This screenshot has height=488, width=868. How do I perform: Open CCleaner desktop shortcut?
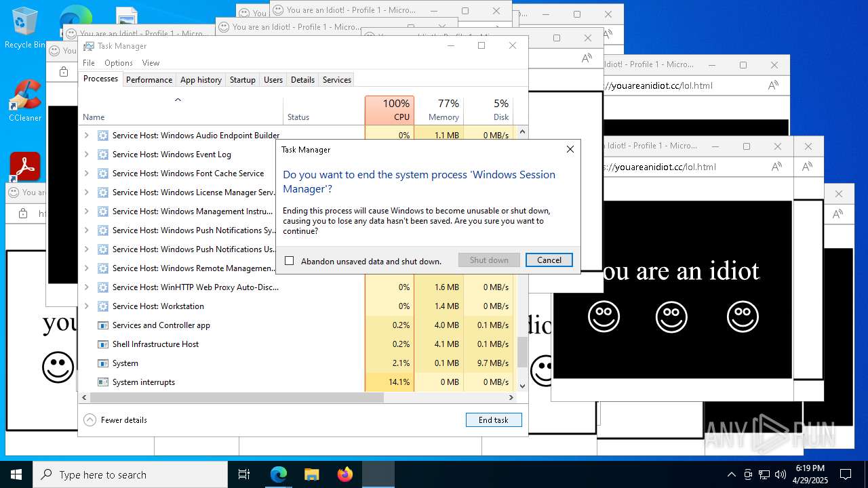click(25, 100)
